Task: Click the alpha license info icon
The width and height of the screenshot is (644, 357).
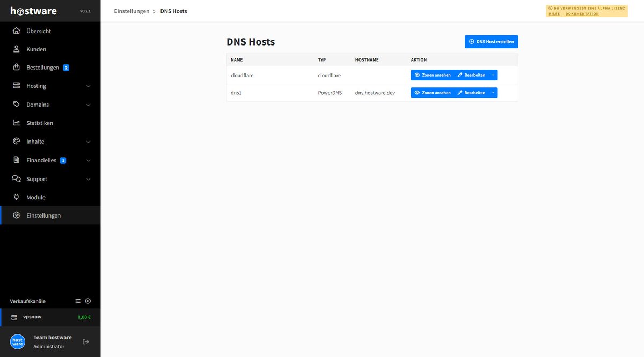Action: click(x=551, y=8)
